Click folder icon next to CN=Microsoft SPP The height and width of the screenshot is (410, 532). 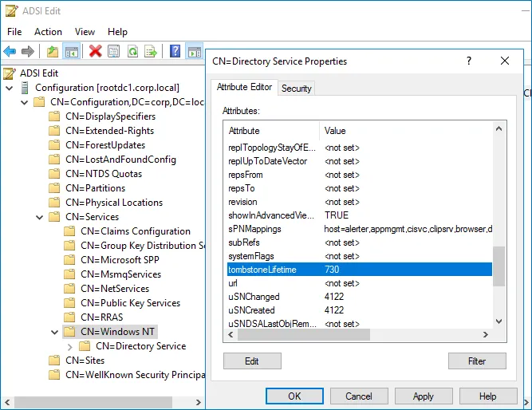tap(69, 260)
